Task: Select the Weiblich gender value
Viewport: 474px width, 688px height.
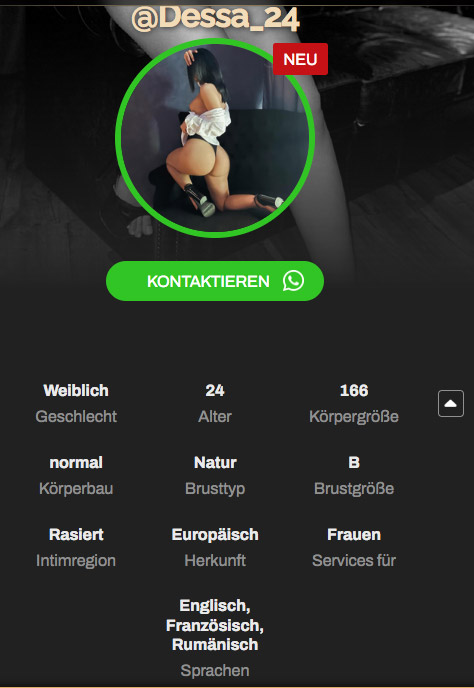Action: (x=76, y=391)
